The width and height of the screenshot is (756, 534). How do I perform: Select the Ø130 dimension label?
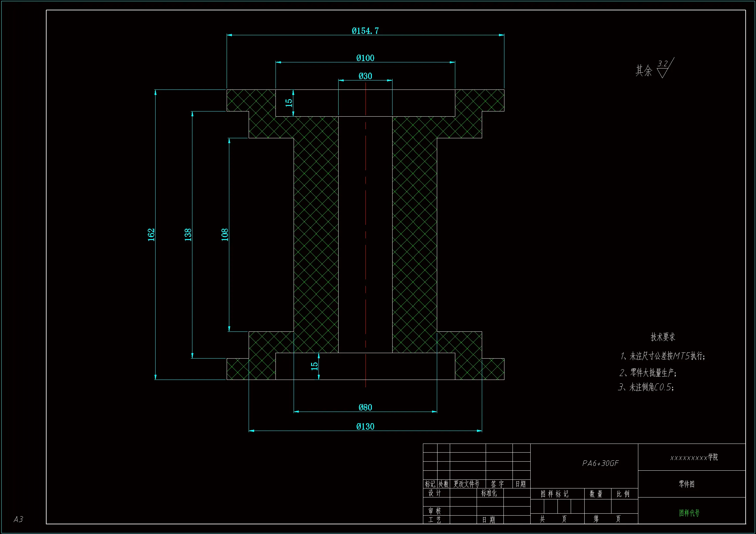coord(365,427)
